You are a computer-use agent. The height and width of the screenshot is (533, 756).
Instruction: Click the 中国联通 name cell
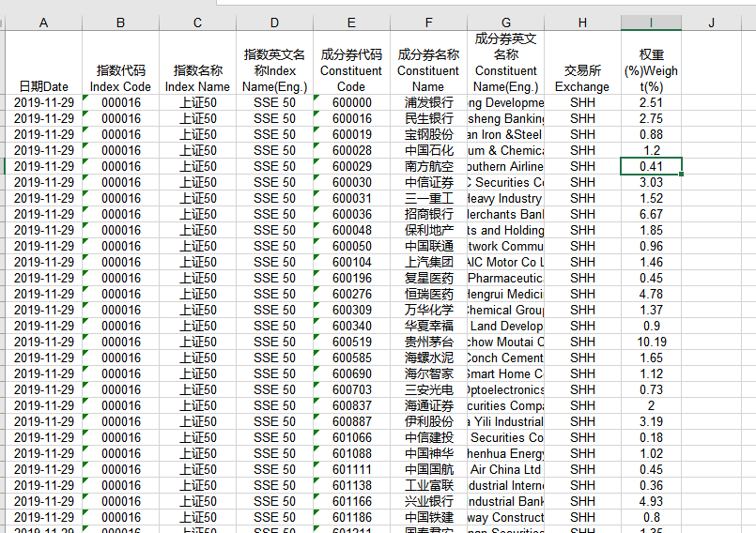click(x=428, y=246)
